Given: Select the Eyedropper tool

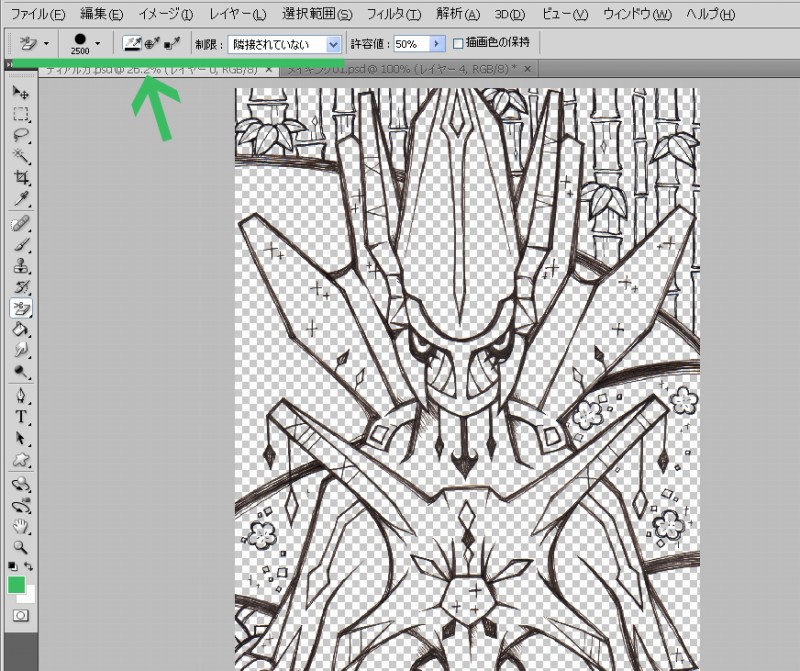Looking at the screenshot, I should pos(20,198).
